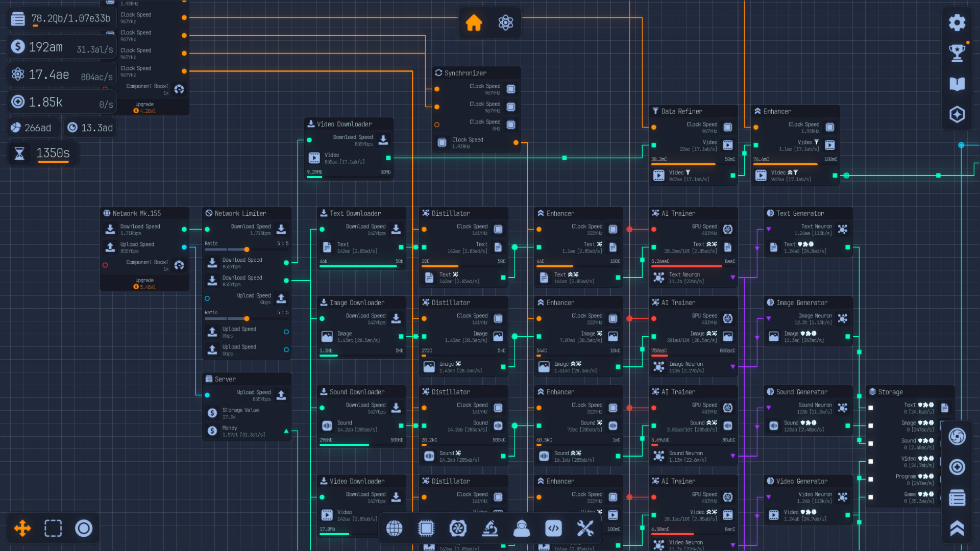Select the code </> icon in the bottom toolbar
The width and height of the screenshot is (980, 551).
(x=554, y=529)
